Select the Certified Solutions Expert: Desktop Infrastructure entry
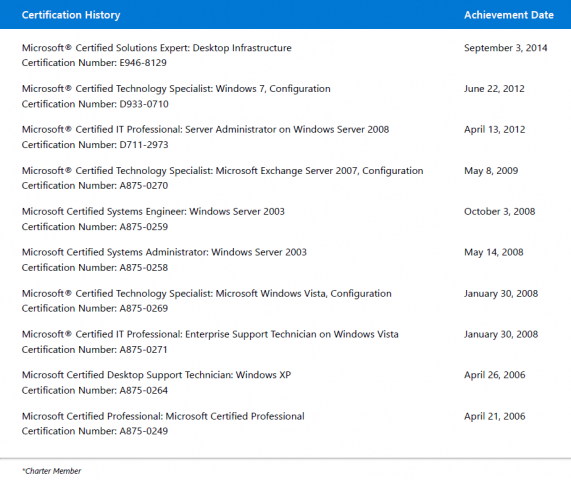The height and width of the screenshot is (480, 571). [157, 48]
